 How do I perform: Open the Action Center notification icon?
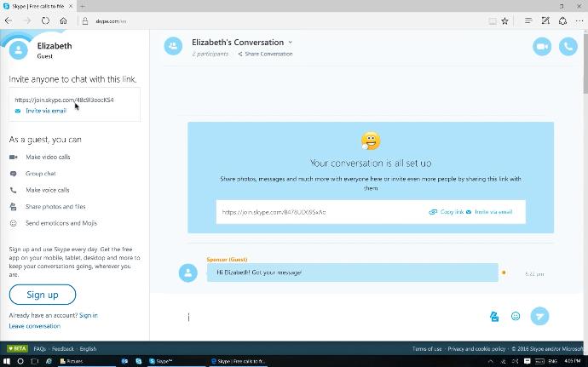click(x=527, y=361)
